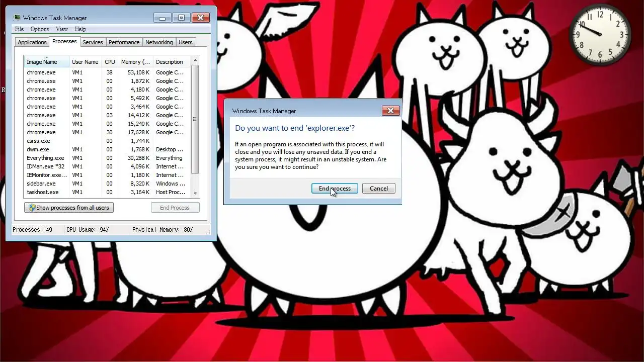Select the chrome.exe row with 3,464 K
This screenshot has width=644, height=362.
[x=108, y=107]
